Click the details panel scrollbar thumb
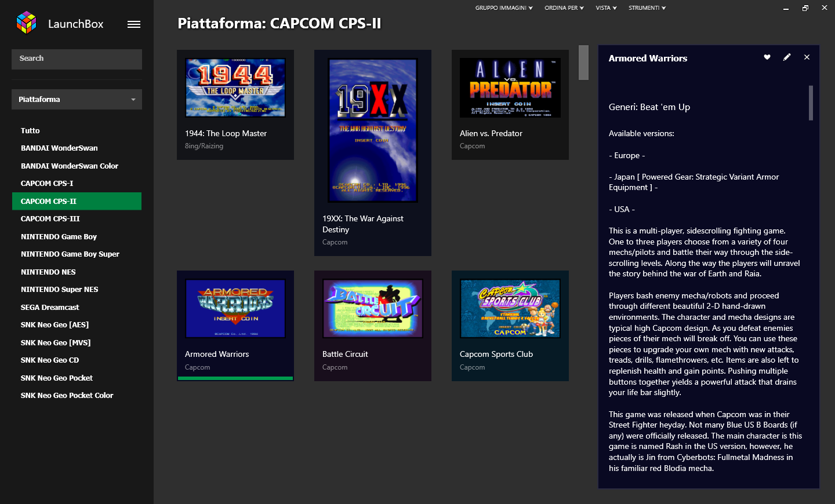Image resolution: width=835 pixels, height=504 pixels. click(811, 103)
